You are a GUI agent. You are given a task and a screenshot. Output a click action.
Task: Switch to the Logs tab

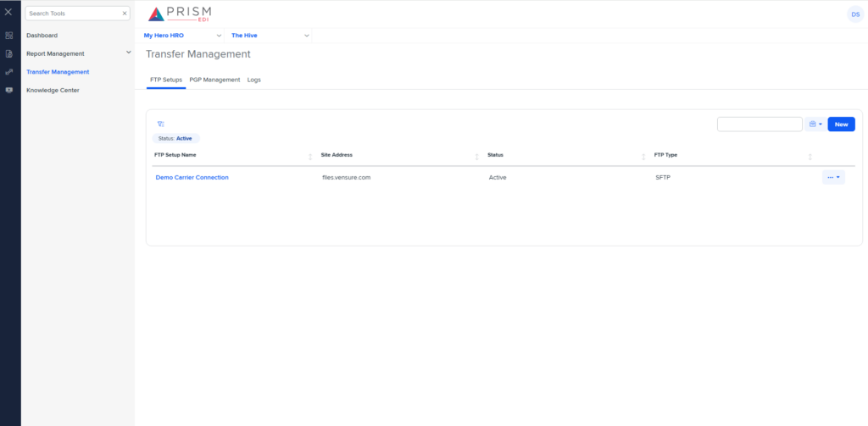tap(254, 80)
